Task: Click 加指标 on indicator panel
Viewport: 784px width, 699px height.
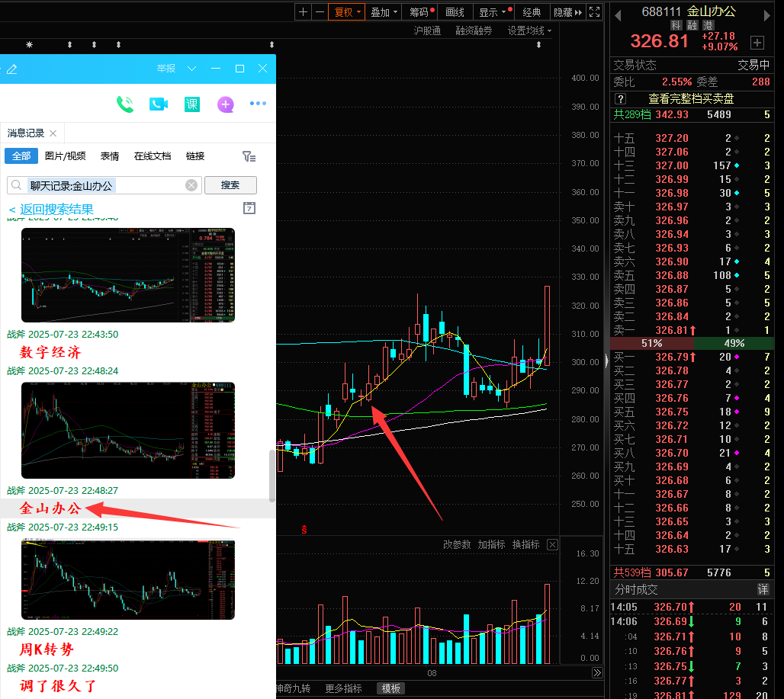Action: [491, 544]
